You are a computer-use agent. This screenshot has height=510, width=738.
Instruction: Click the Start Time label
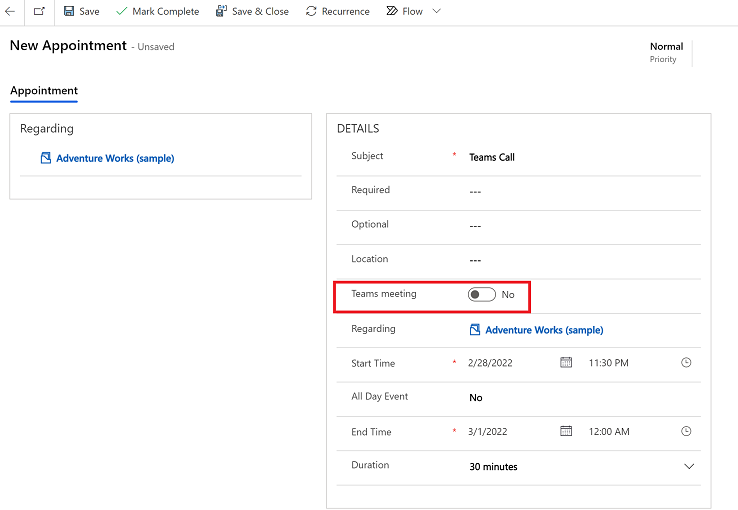(373, 363)
